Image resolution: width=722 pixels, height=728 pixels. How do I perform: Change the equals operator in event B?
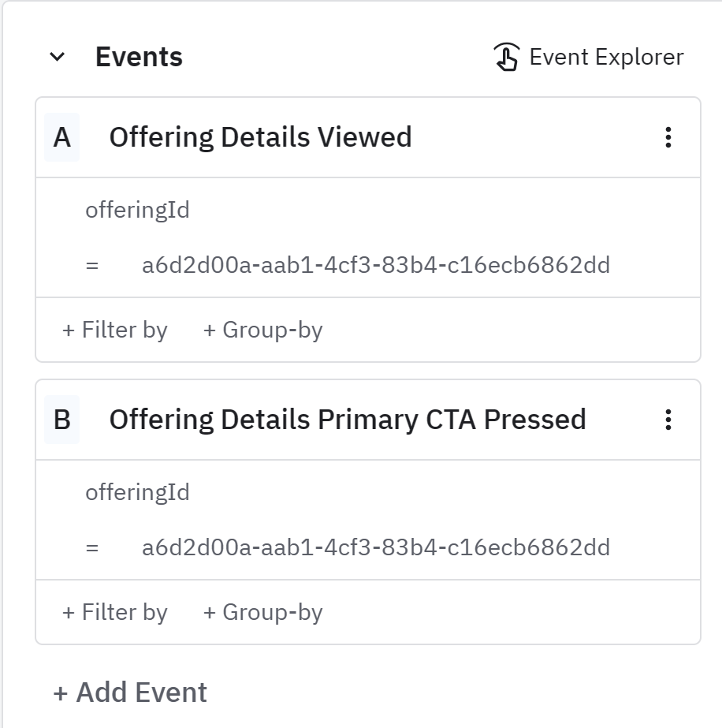click(92, 547)
